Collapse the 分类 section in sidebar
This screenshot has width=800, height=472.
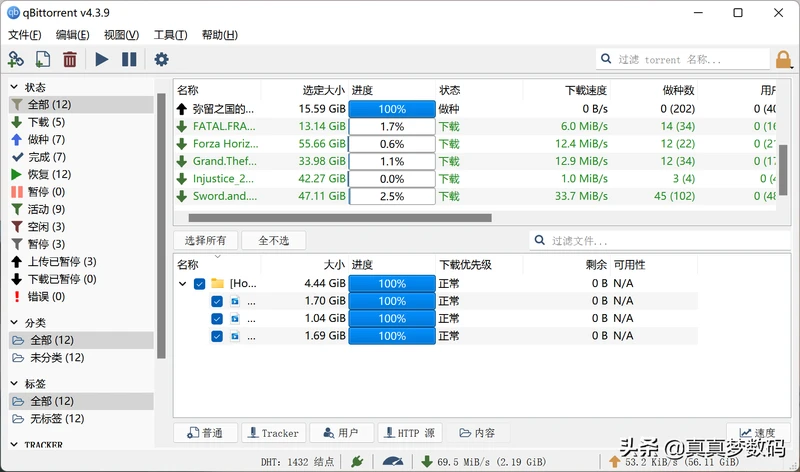point(14,322)
